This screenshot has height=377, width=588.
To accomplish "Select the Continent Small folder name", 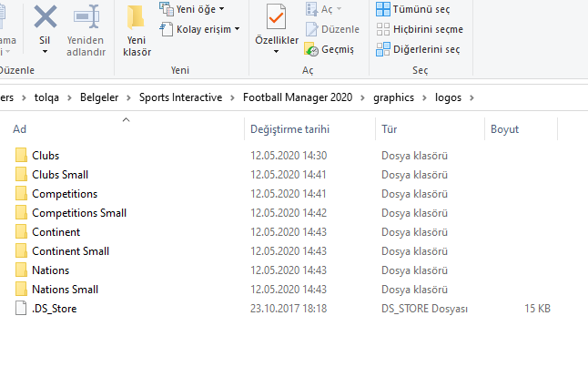I will (x=70, y=251).
